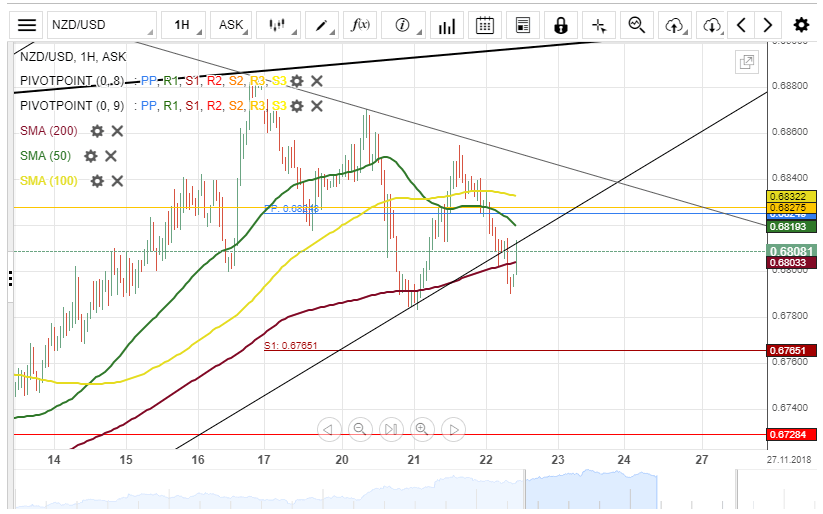Screen dimensions: 823x514
Task: Switch the ASK price side dropdown
Action: (231, 25)
